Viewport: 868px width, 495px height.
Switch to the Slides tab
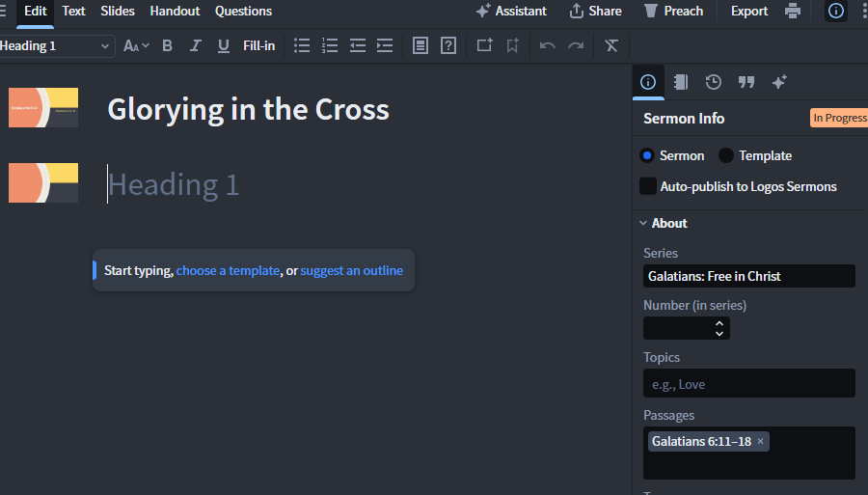[x=118, y=11]
